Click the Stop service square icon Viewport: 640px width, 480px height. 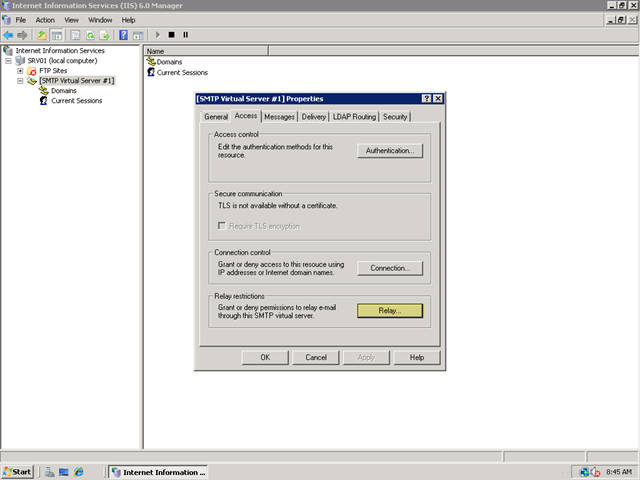pyautogui.click(x=171, y=35)
